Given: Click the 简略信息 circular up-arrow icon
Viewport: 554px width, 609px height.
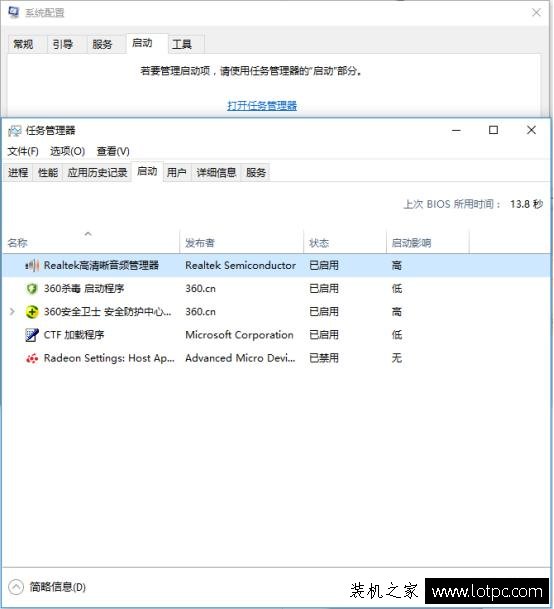Looking at the screenshot, I should point(16,587).
